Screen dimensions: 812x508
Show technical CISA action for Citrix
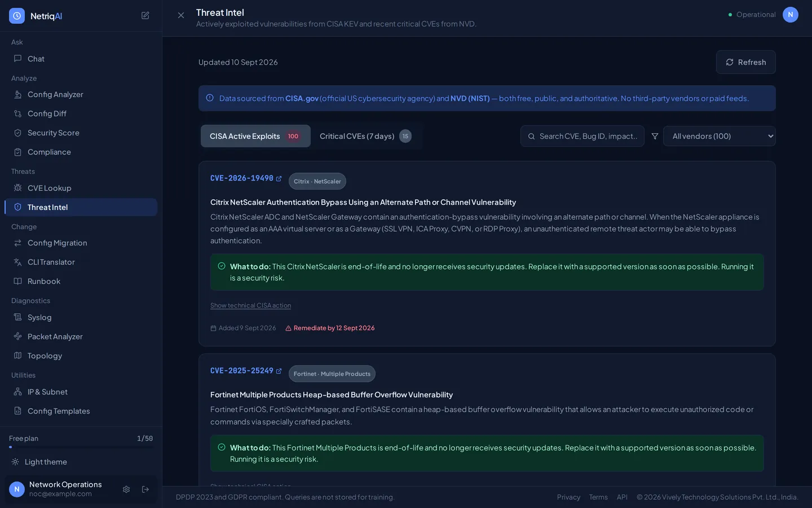tap(251, 305)
